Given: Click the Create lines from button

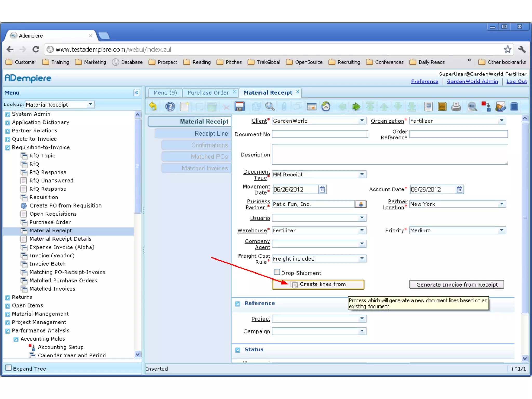Looking at the screenshot, I should coord(318,284).
